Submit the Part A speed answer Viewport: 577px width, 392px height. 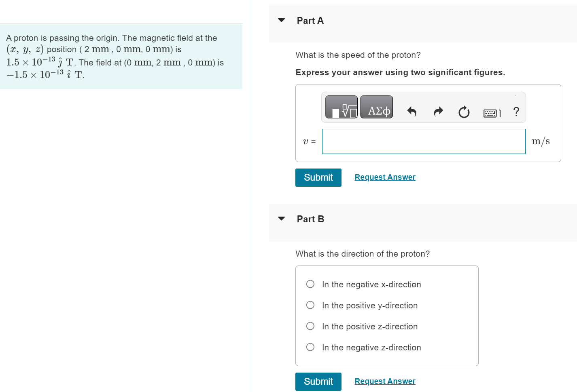point(318,177)
